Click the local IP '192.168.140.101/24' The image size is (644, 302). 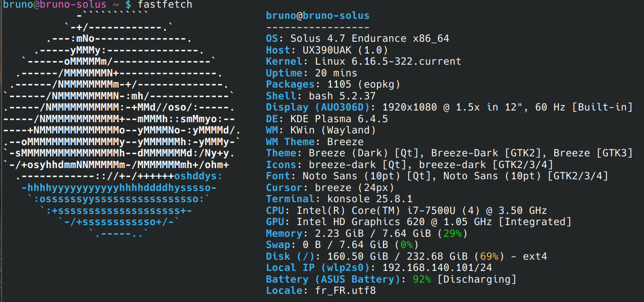(x=437, y=268)
